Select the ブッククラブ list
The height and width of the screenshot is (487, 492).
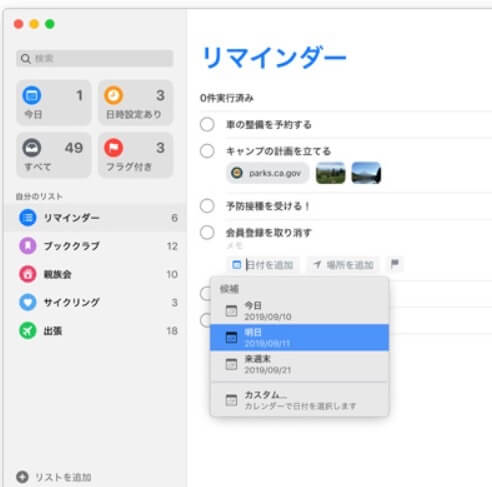(96, 246)
